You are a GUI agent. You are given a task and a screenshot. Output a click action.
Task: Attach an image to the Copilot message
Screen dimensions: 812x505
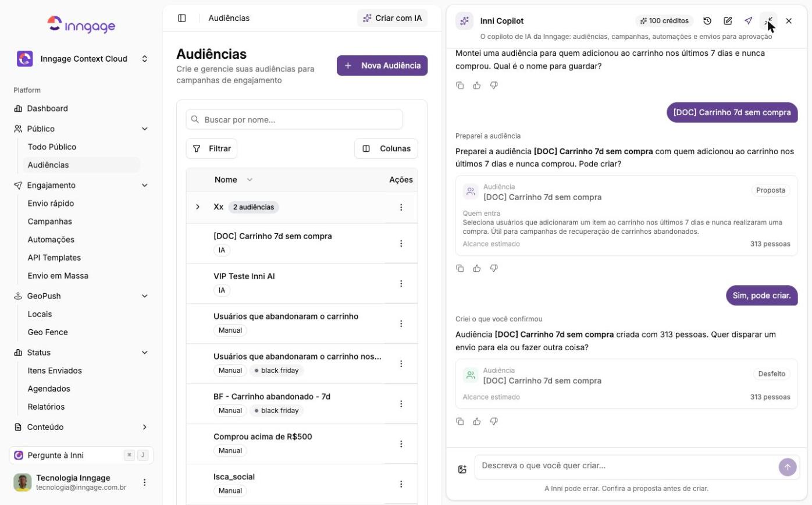pos(462,470)
